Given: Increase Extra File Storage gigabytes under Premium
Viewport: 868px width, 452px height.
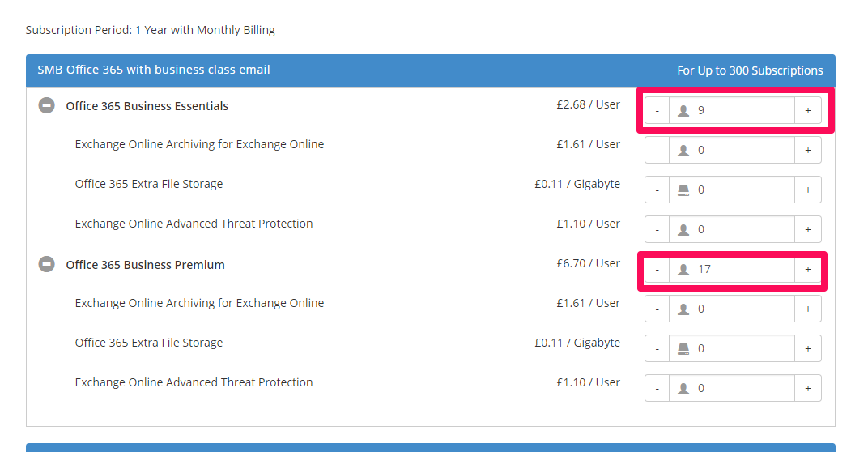Looking at the screenshot, I should pos(807,348).
